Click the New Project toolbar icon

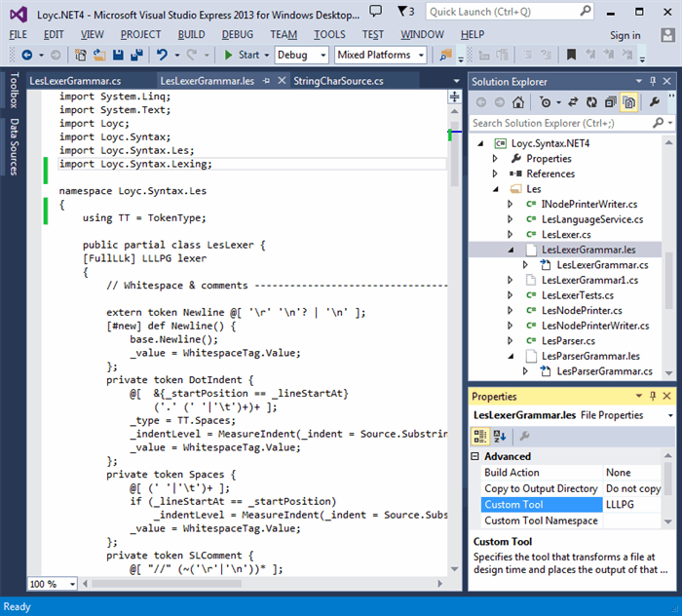[81, 55]
